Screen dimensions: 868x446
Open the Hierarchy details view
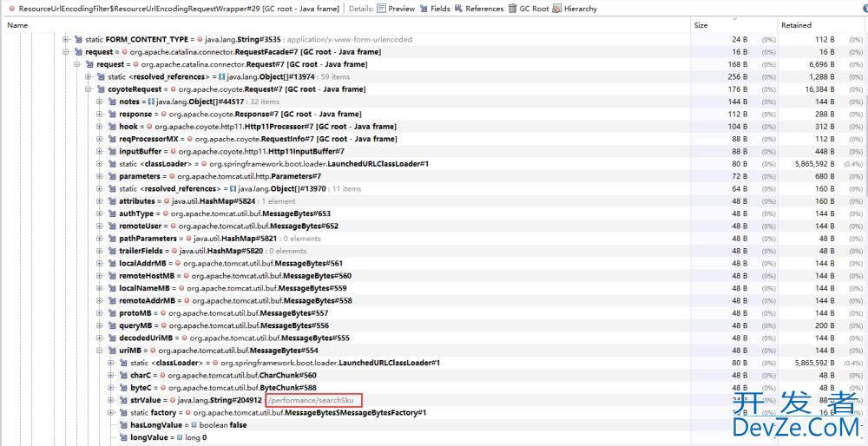click(575, 9)
